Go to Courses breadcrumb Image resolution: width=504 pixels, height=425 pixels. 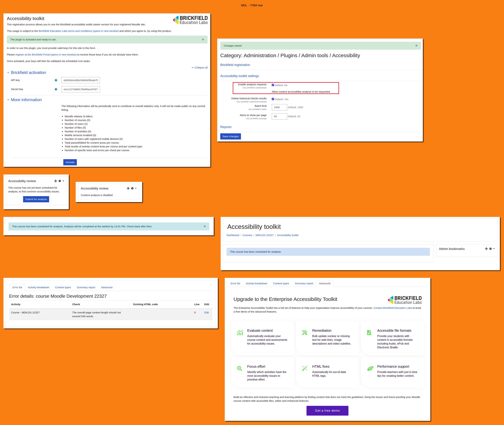(x=247, y=235)
